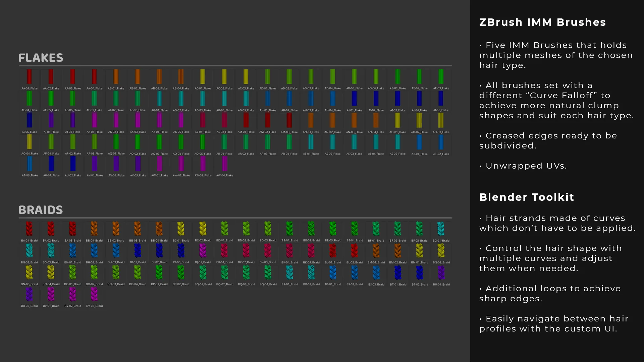
Task: Click the AE-03_Flake green brush
Action: pyautogui.click(x=441, y=77)
